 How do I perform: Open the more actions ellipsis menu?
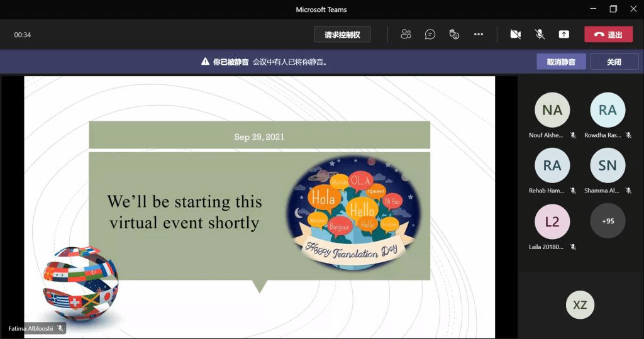tap(479, 35)
